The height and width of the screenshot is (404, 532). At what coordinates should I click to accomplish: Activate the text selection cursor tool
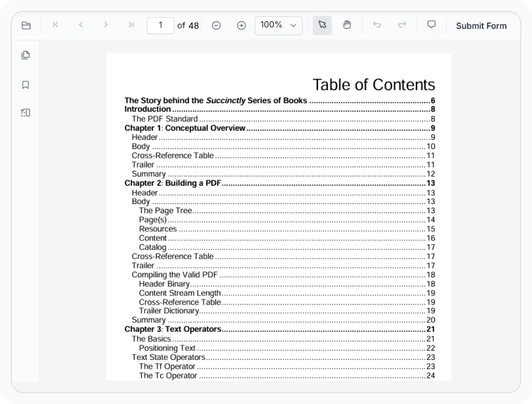[x=322, y=25]
